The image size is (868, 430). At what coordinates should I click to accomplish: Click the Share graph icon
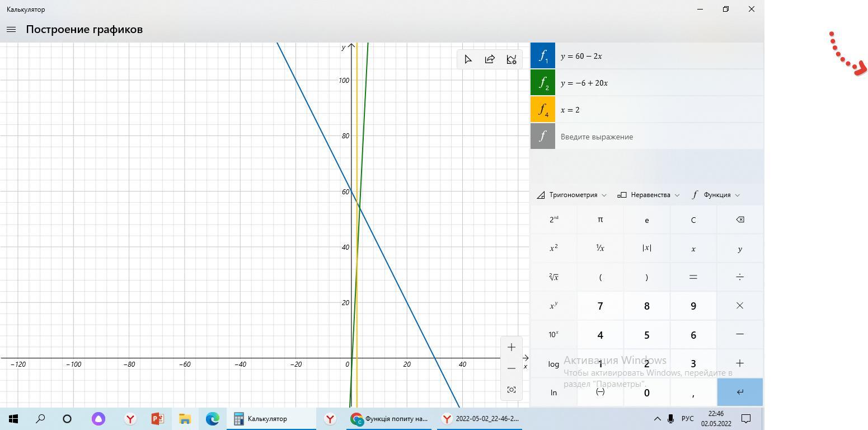pos(490,59)
